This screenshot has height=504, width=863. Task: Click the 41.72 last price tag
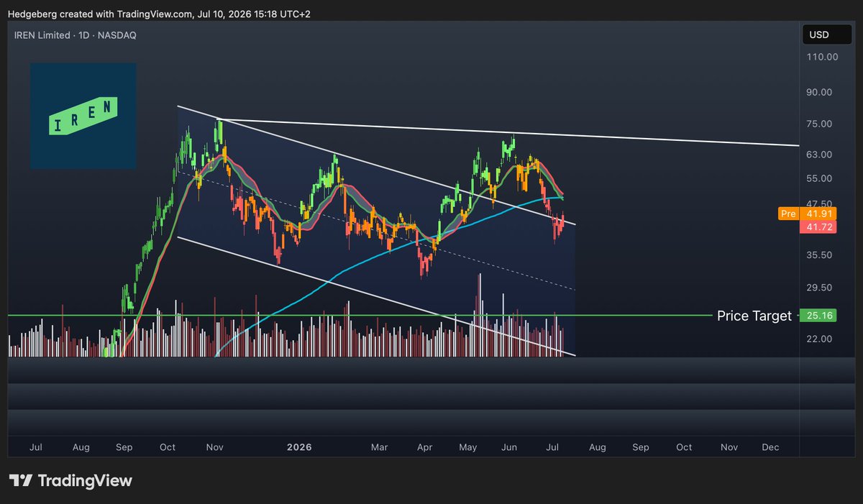pos(818,226)
